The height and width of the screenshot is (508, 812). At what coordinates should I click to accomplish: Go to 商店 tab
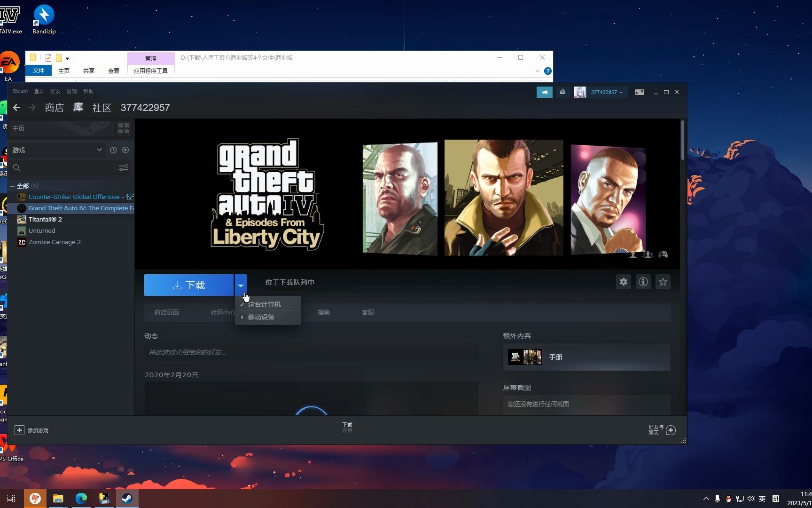click(x=55, y=108)
